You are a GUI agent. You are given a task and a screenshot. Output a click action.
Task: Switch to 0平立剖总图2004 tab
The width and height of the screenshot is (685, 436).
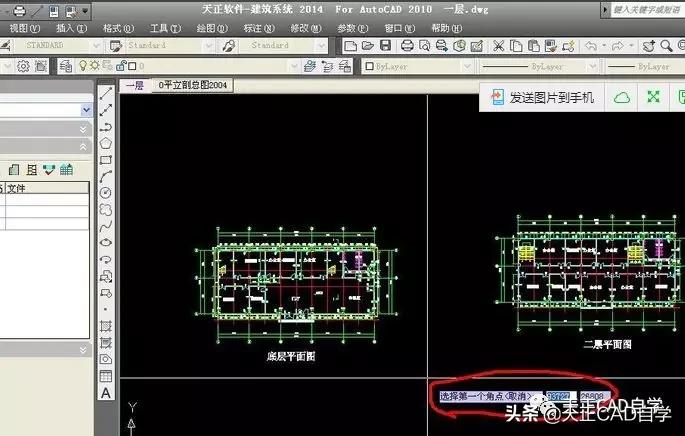[x=192, y=85]
